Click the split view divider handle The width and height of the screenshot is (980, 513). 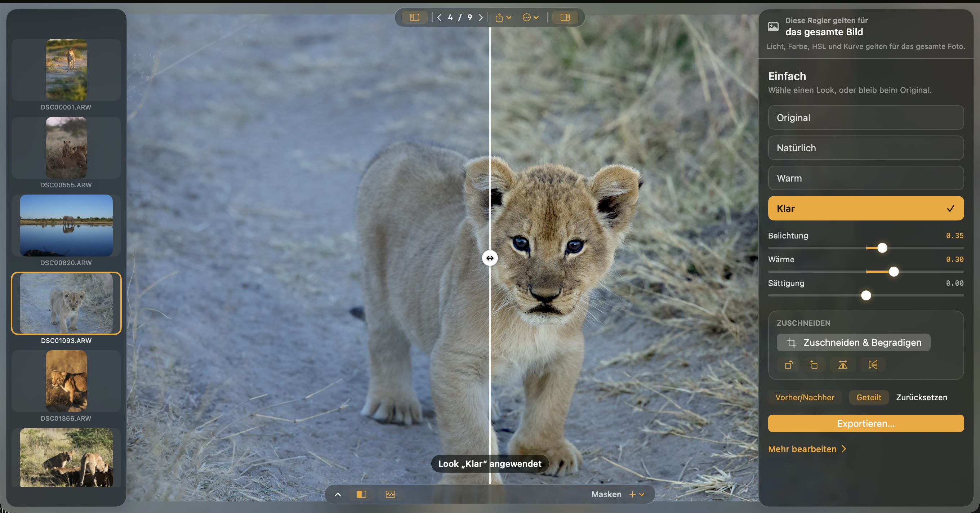(490, 258)
